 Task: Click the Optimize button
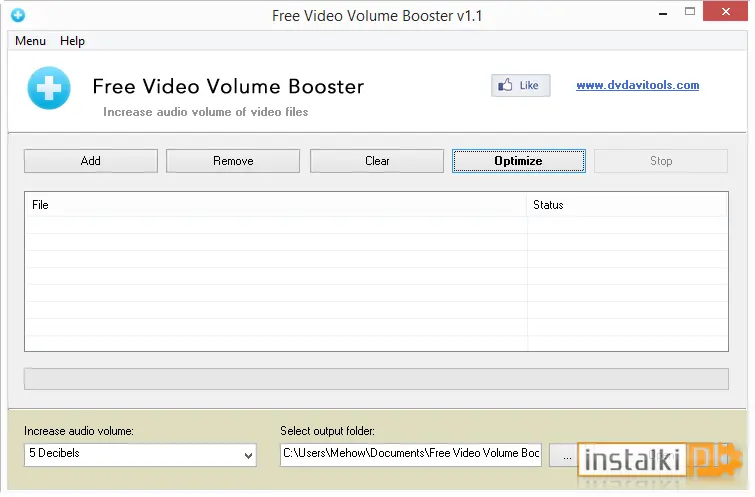[x=519, y=161]
